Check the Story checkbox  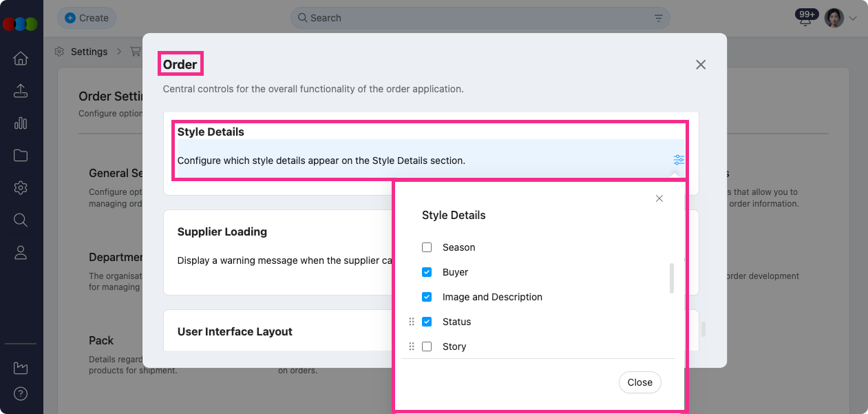[x=427, y=346]
